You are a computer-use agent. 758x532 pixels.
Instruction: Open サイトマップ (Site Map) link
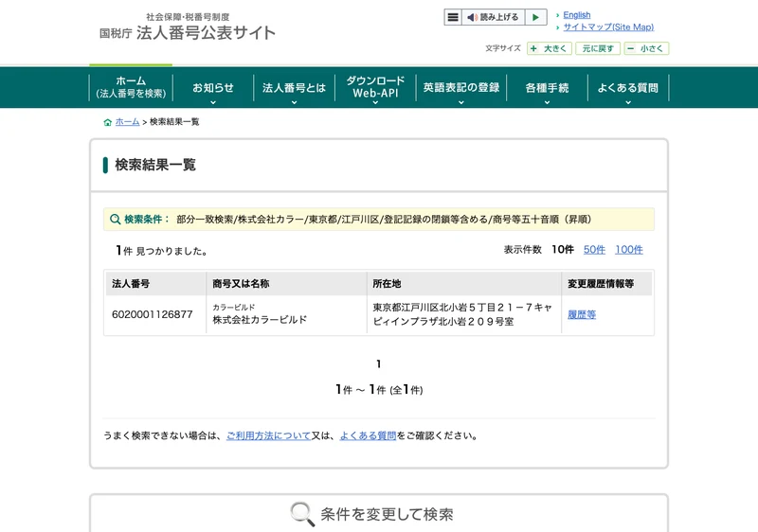click(608, 27)
